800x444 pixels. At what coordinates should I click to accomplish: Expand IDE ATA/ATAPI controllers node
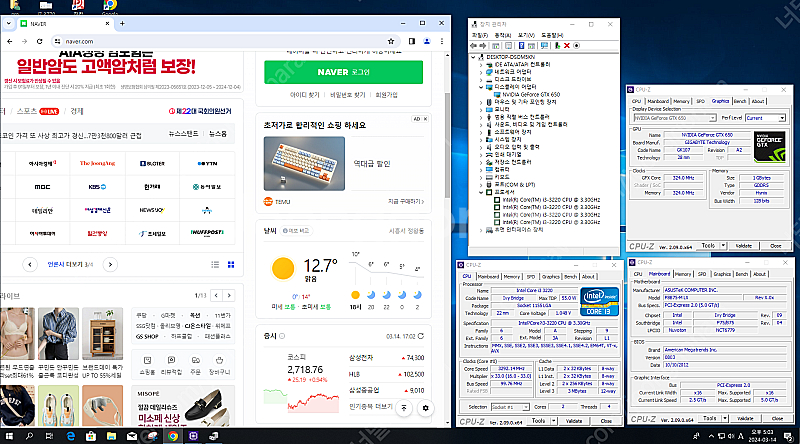[481, 65]
